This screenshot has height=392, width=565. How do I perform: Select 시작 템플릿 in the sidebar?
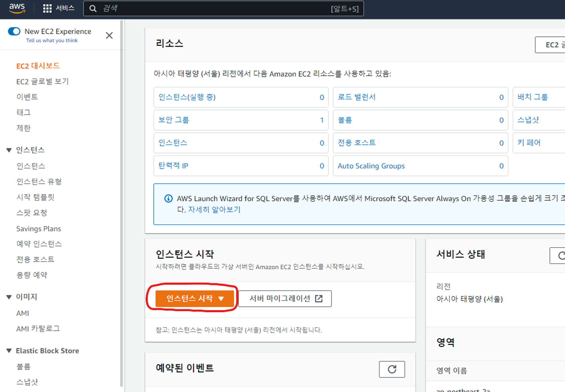pyautogui.click(x=35, y=197)
